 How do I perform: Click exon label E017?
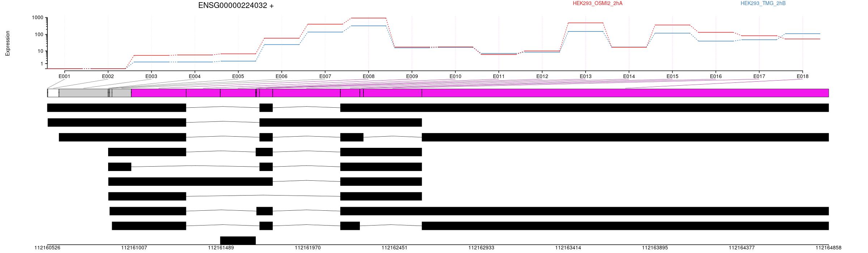759,77
